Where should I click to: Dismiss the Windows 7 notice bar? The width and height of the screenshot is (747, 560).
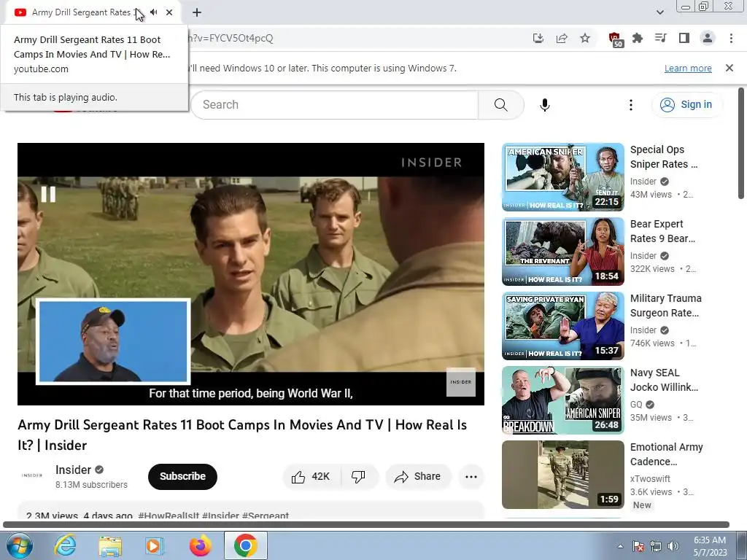[729, 68]
